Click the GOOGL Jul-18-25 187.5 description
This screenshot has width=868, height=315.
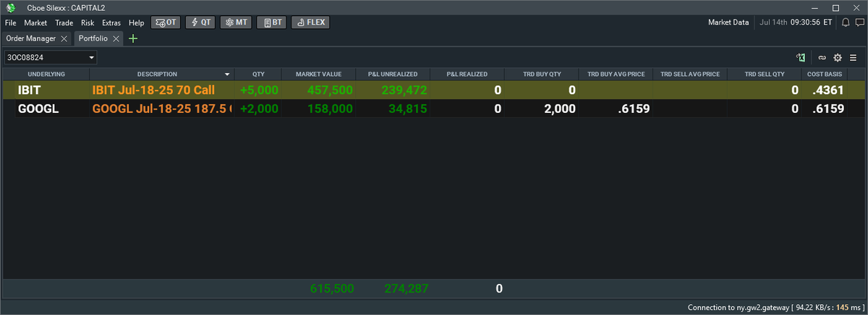[161, 109]
